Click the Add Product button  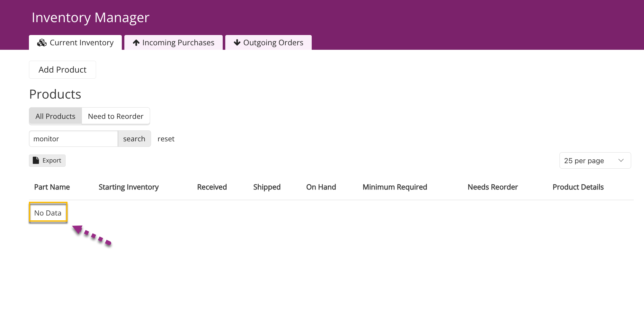[62, 70]
